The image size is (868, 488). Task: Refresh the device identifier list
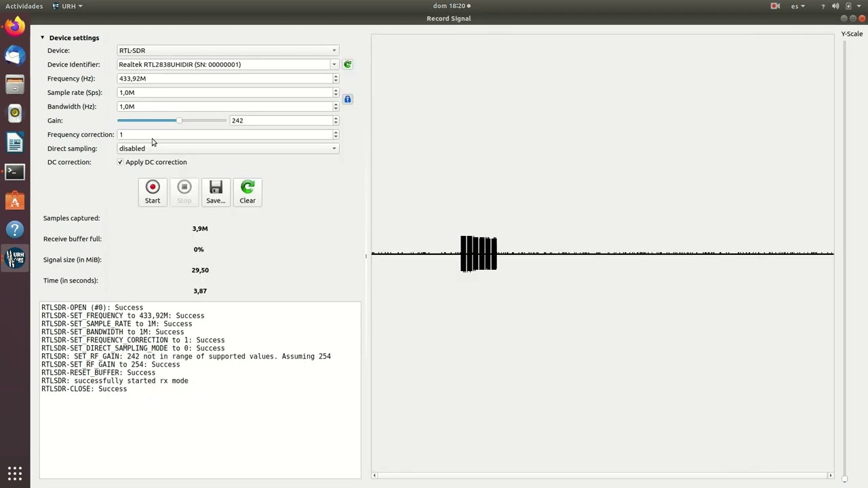click(x=347, y=64)
